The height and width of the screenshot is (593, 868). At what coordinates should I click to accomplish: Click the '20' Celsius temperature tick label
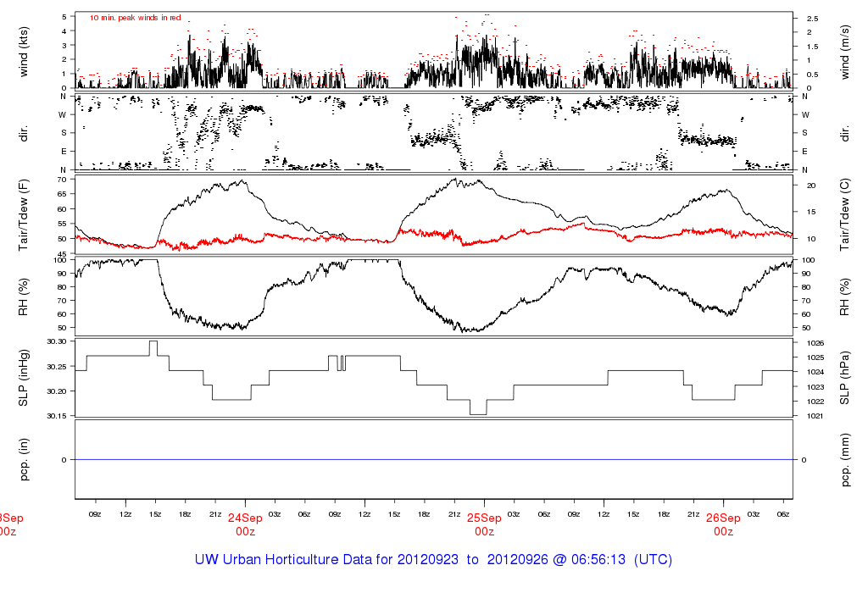tap(811, 186)
